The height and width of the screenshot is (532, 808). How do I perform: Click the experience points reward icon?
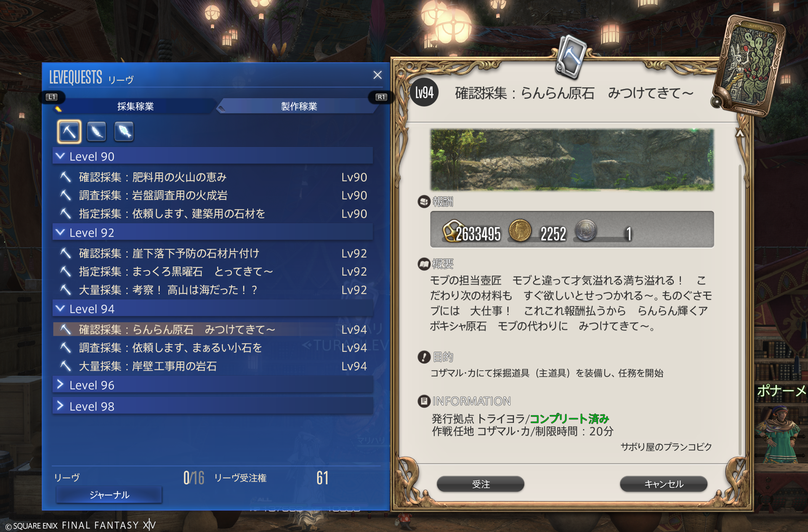tap(453, 231)
